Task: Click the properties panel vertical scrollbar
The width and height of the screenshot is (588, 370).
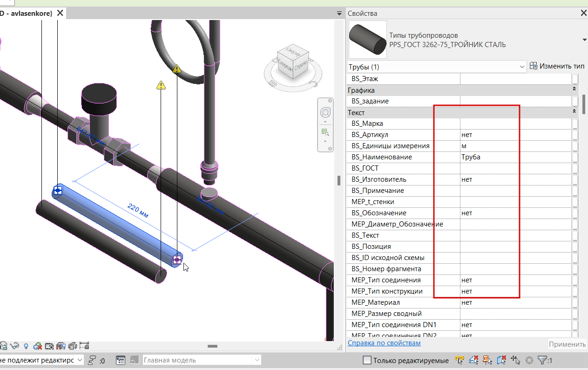Action: 583,104
